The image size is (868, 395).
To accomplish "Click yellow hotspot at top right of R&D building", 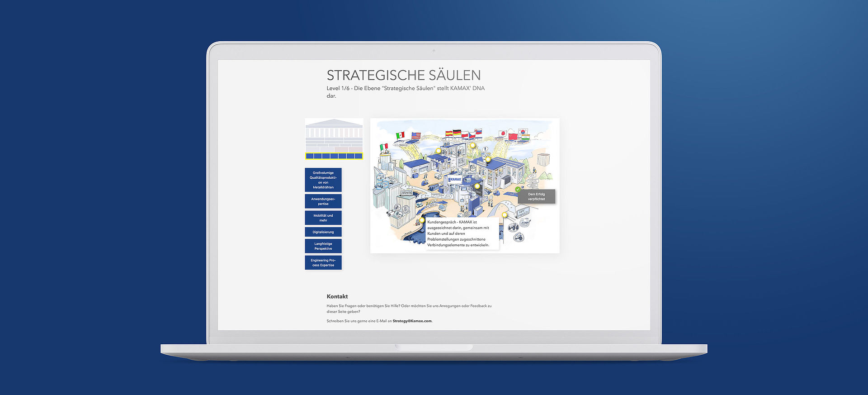I will pyautogui.click(x=472, y=145).
